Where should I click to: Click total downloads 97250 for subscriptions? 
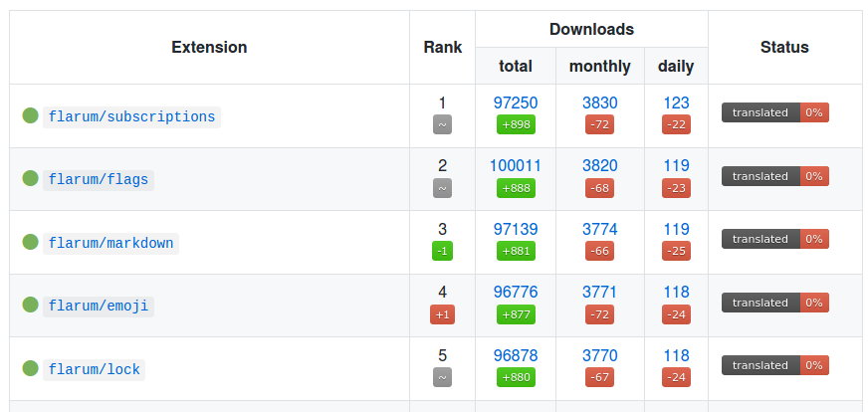point(516,103)
